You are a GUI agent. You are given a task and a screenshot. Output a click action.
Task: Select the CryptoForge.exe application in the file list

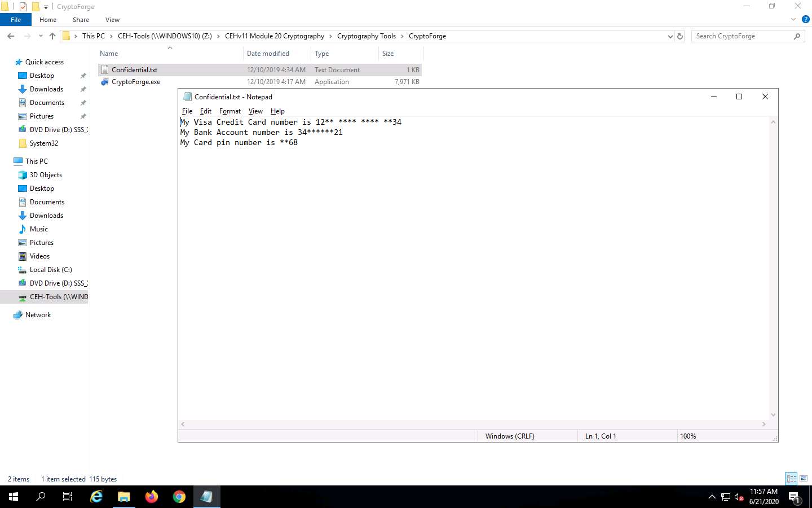tap(135, 81)
